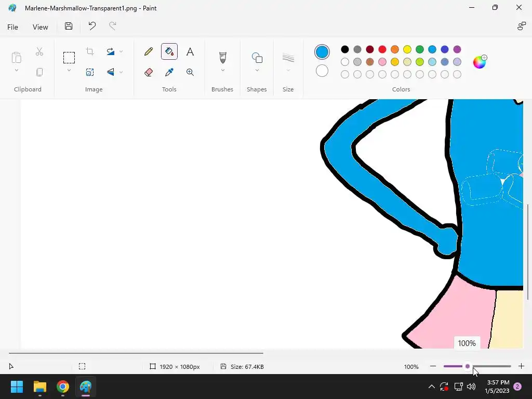Pick the yellow color swatch
Screen dimensions: 532x399
[x=407, y=49]
